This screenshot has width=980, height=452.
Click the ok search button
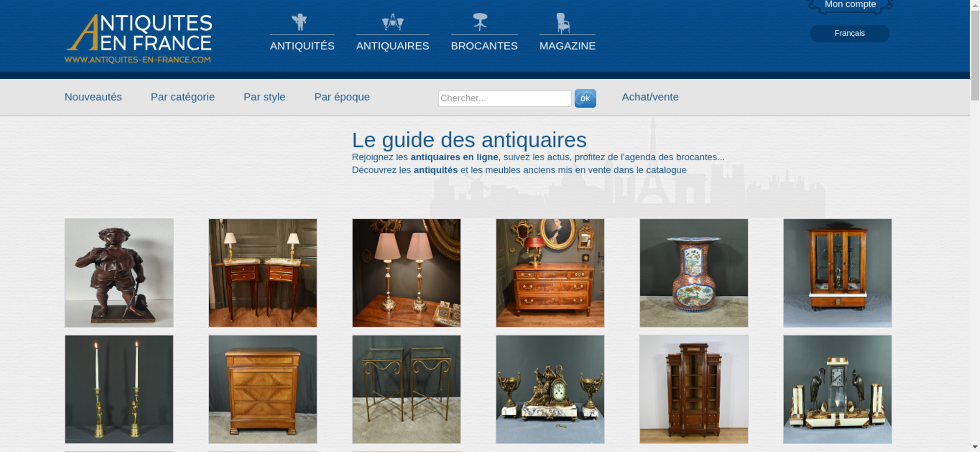[x=585, y=98]
